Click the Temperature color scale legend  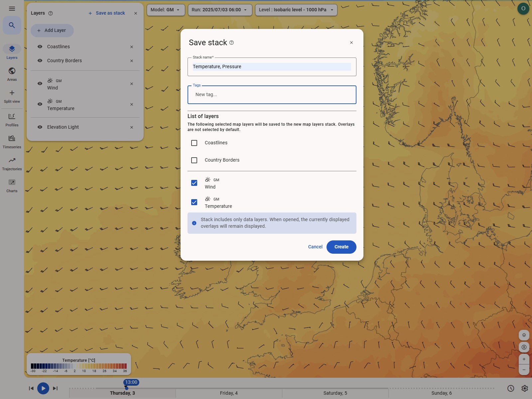tap(79, 364)
